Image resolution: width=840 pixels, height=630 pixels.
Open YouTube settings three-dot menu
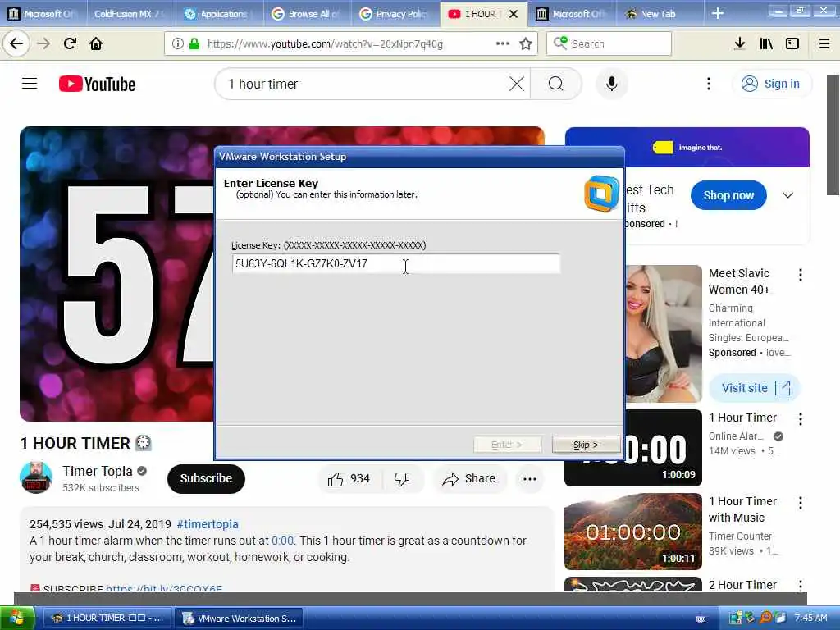(x=708, y=84)
